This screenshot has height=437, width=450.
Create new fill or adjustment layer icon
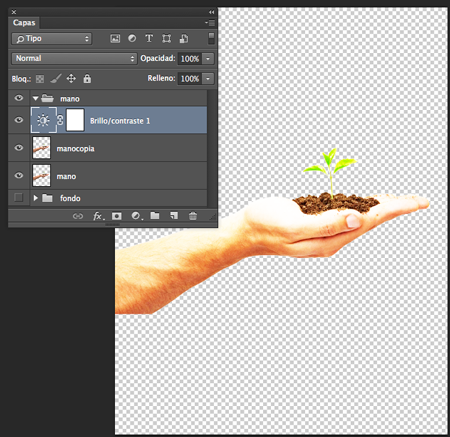tap(136, 216)
